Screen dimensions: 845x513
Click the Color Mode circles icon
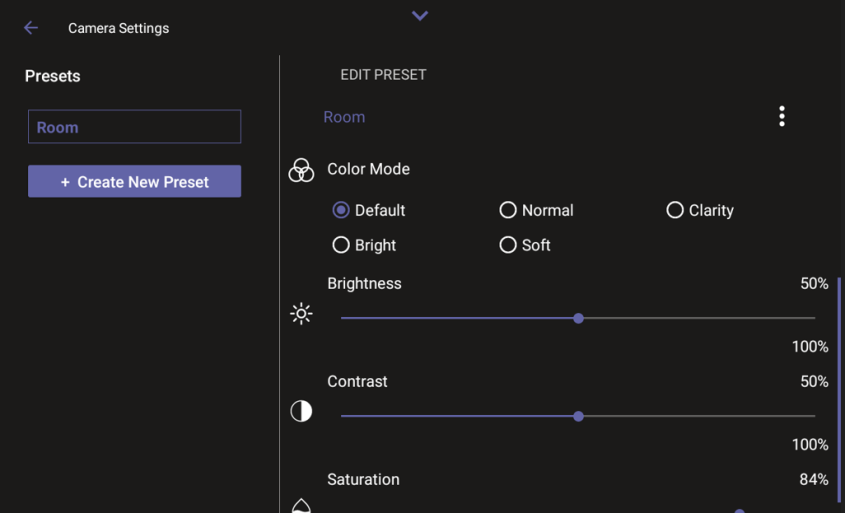tap(301, 170)
